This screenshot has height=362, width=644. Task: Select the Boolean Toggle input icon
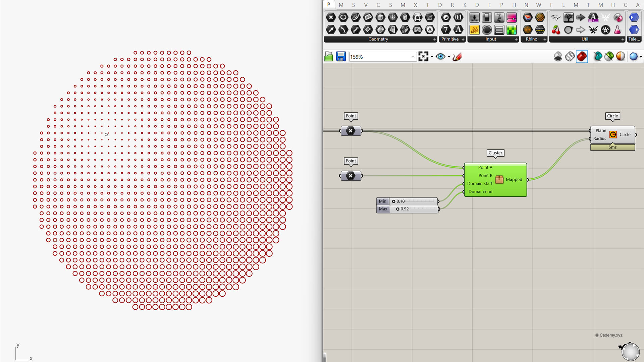(487, 17)
